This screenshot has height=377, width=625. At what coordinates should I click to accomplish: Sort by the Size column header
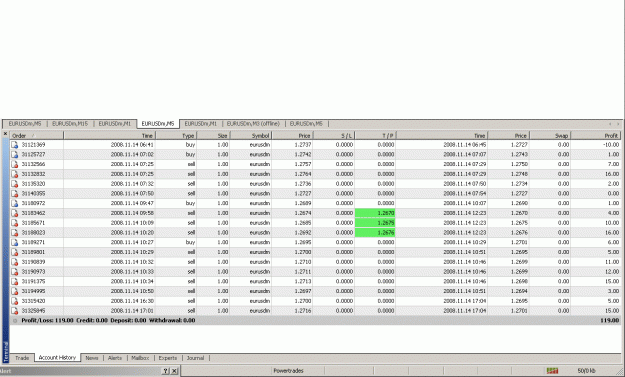213,135
